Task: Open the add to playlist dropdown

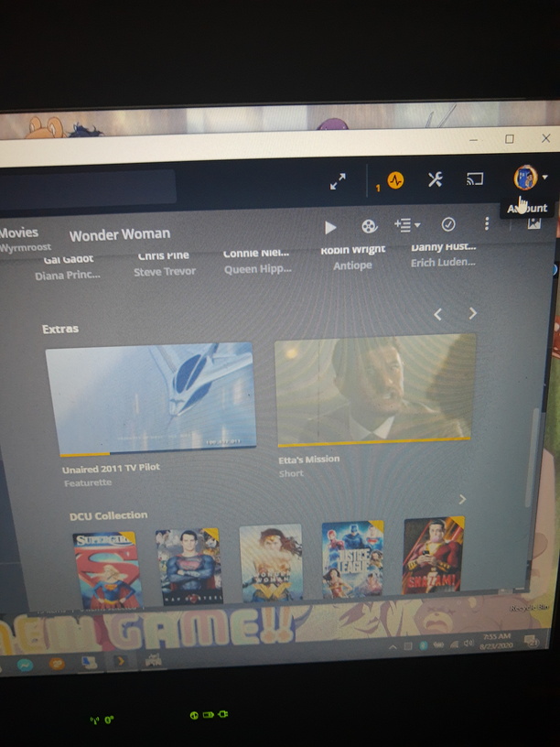Action: (x=407, y=225)
